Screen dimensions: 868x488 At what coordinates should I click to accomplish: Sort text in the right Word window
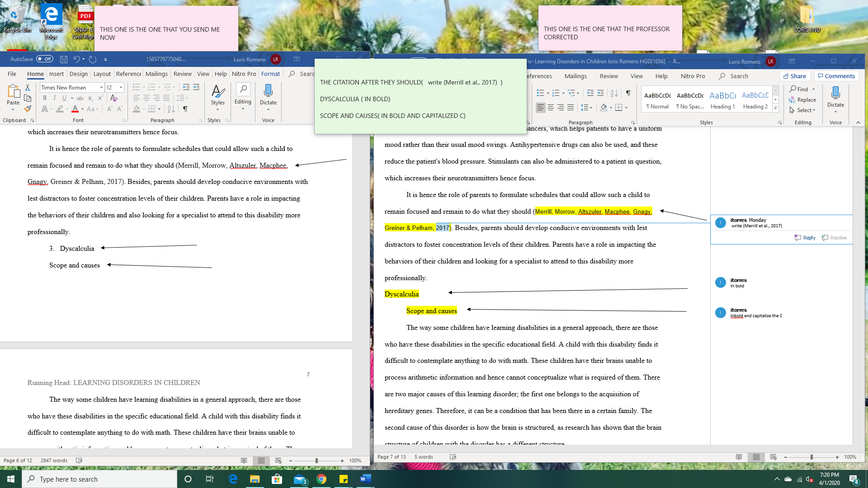pos(614,93)
